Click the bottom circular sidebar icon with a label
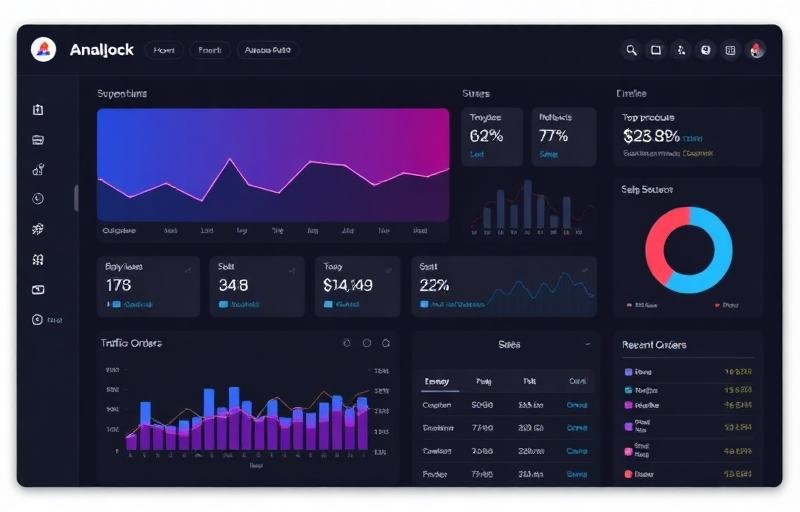Viewport: 800px width, 512px height. click(37, 320)
